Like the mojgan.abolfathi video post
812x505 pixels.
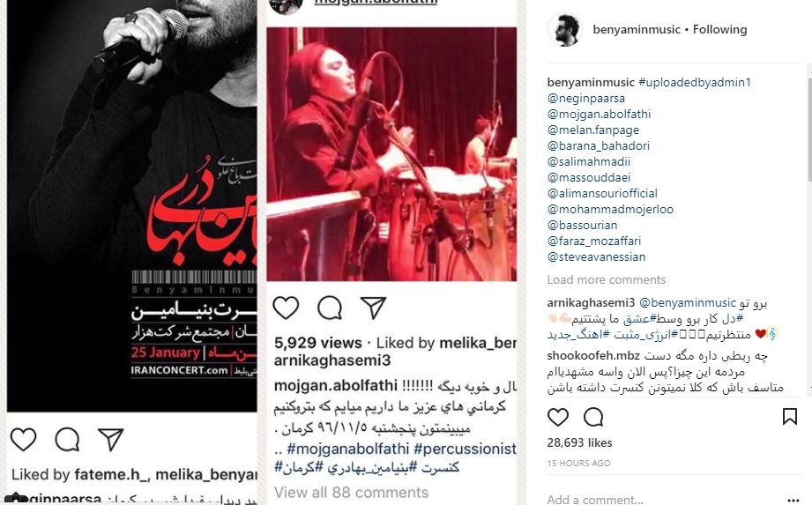pyautogui.click(x=286, y=308)
